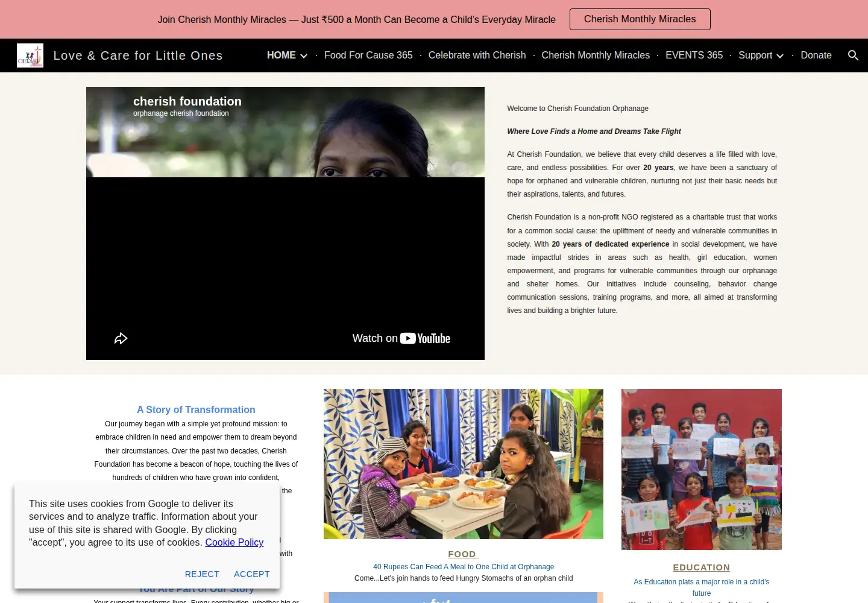Open the HOME nav item

coord(281,55)
